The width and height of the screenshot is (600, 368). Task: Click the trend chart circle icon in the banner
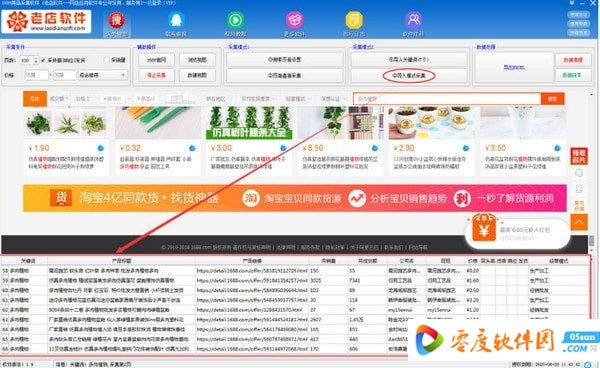(x=357, y=198)
